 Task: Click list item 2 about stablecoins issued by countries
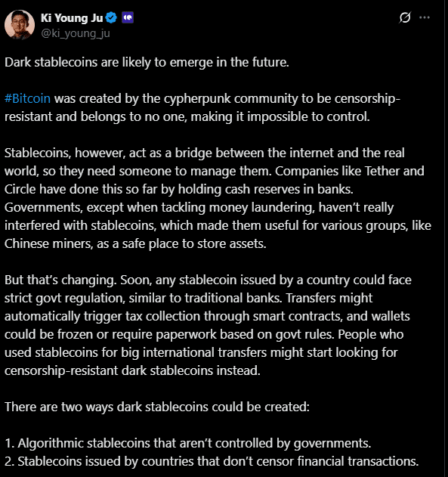tap(212, 461)
